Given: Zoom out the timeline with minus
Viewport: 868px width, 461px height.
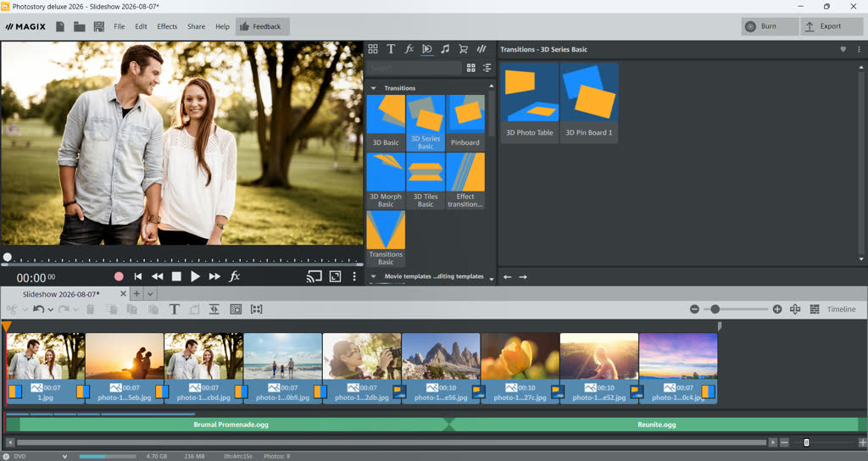Looking at the screenshot, I should pos(695,309).
